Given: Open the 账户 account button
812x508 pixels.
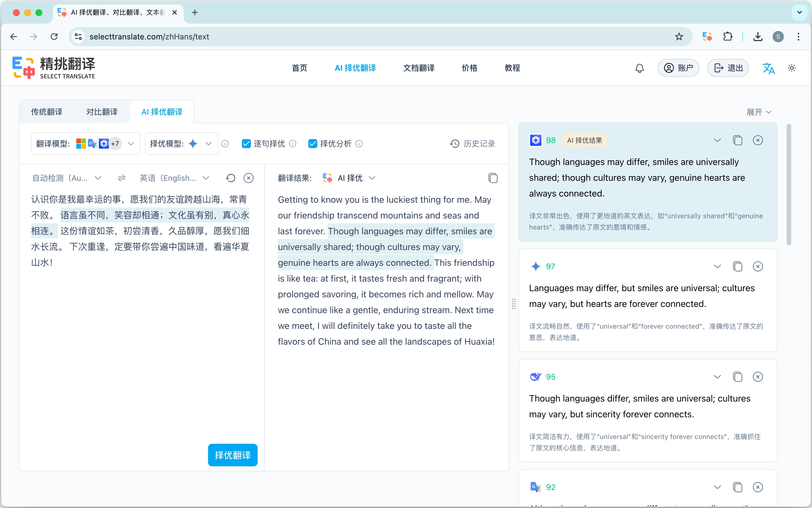Looking at the screenshot, I should [x=678, y=68].
